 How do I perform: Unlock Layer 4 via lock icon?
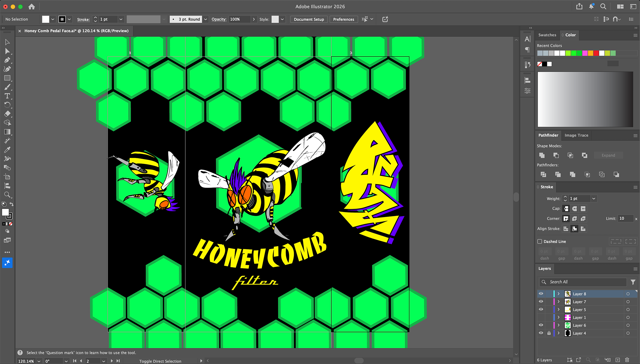coord(549,333)
